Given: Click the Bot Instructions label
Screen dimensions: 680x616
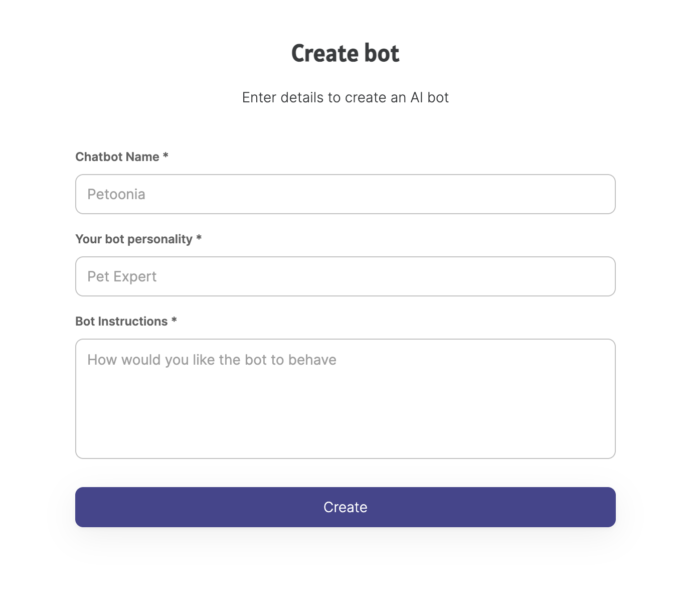Looking at the screenshot, I should pyautogui.click(x=121, y=322).
